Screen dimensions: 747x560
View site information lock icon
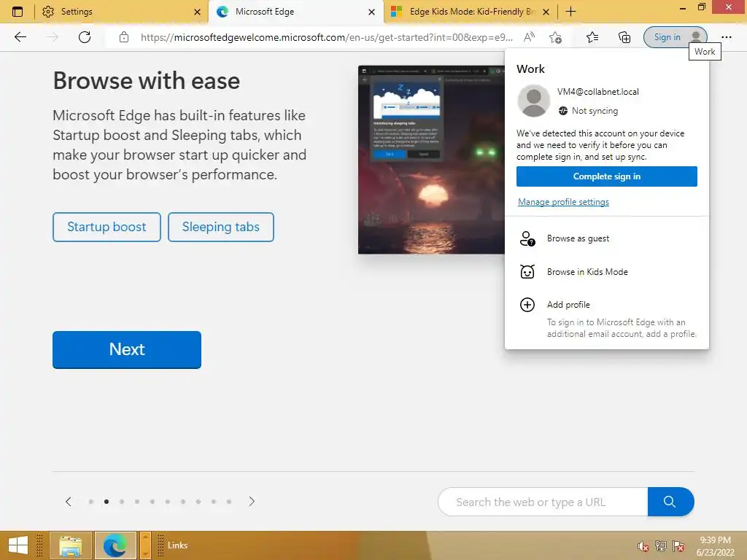point(124,37)
